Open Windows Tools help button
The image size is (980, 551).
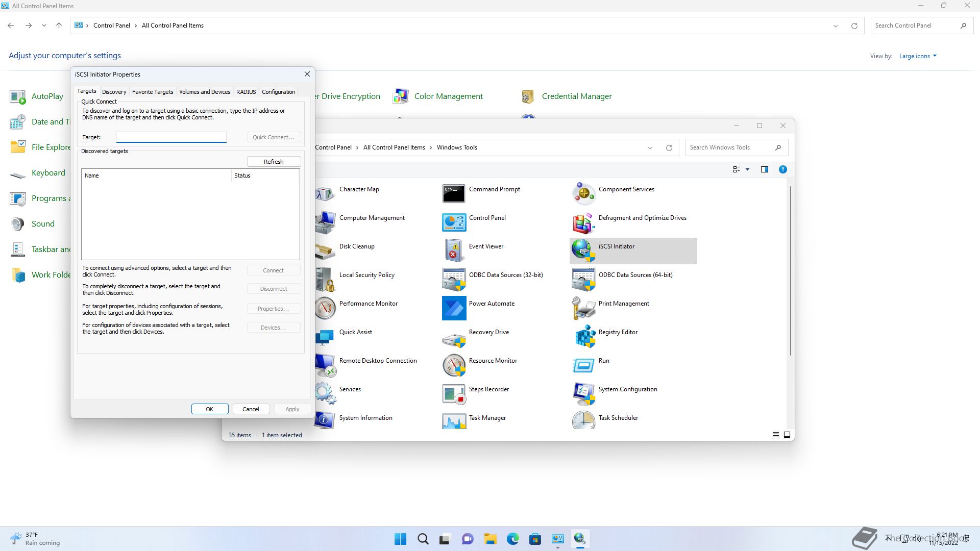(x=783, y=169)
